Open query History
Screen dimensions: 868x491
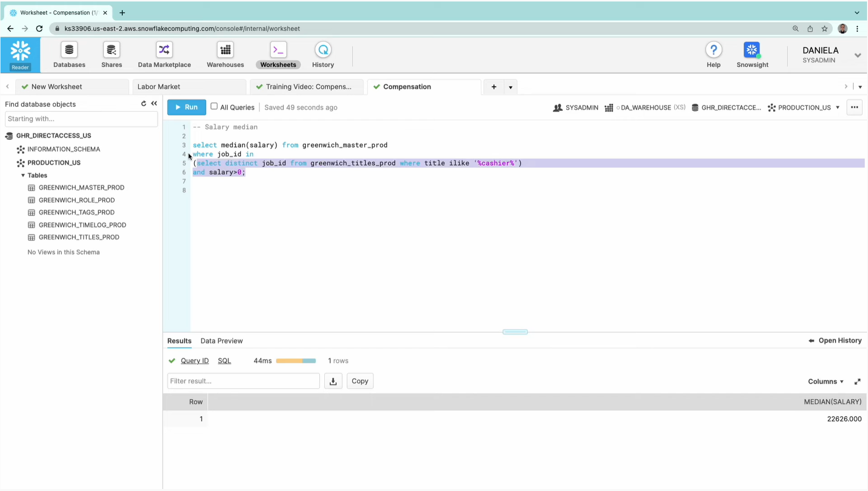point(323,55)
